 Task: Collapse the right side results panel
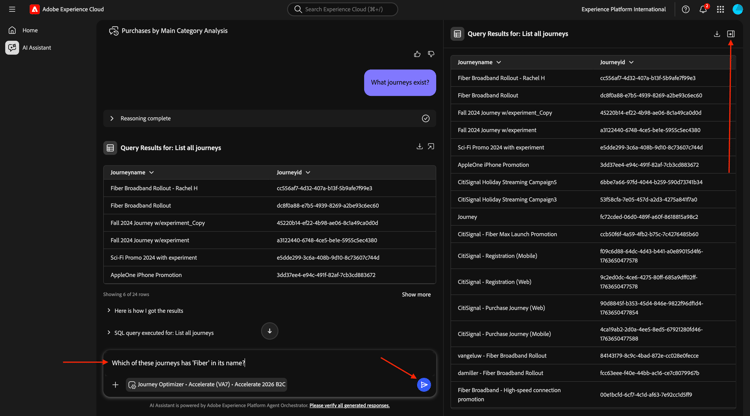(731, 34)
